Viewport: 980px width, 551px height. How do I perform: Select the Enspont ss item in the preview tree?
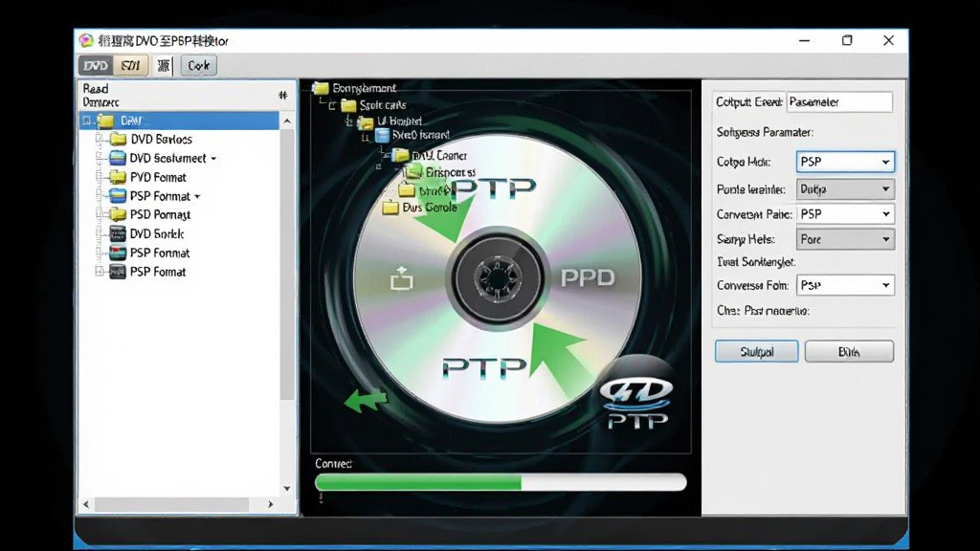pyautogui.click(x=450, y=172)
